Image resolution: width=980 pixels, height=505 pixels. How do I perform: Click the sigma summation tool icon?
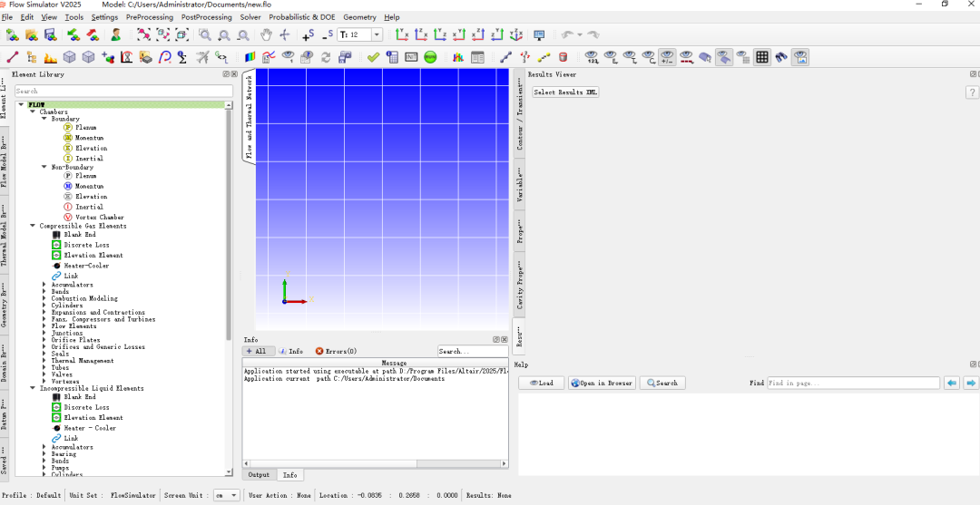pos(181,57)
